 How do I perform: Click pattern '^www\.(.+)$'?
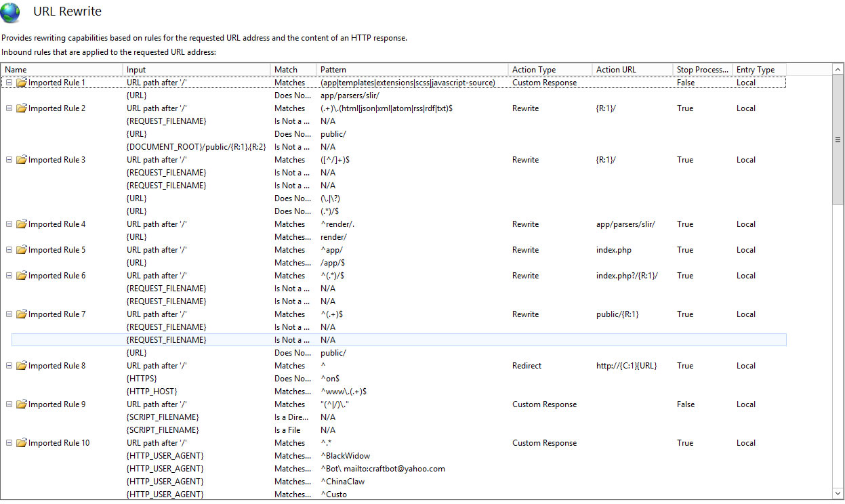(x=344, y=392)
